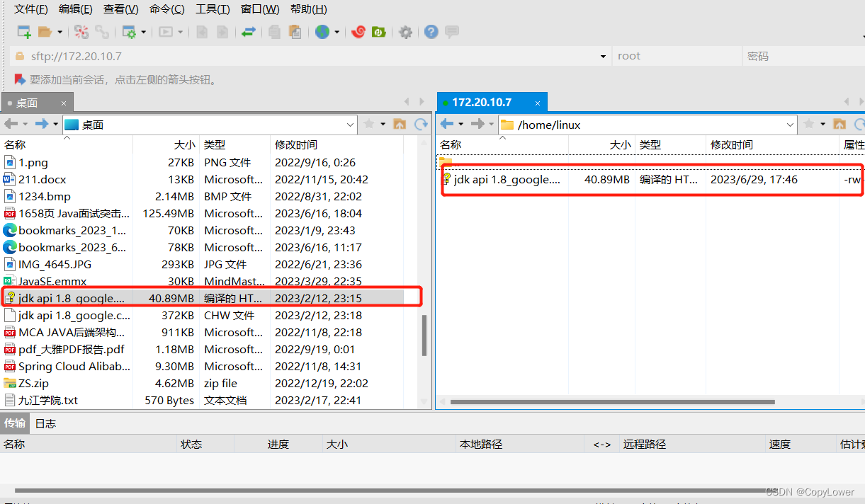Image resolution: width=865 pixels, height=504 pixels.
Task: Select IMG_4645.JPG file row
Action: tap(203, 264)
